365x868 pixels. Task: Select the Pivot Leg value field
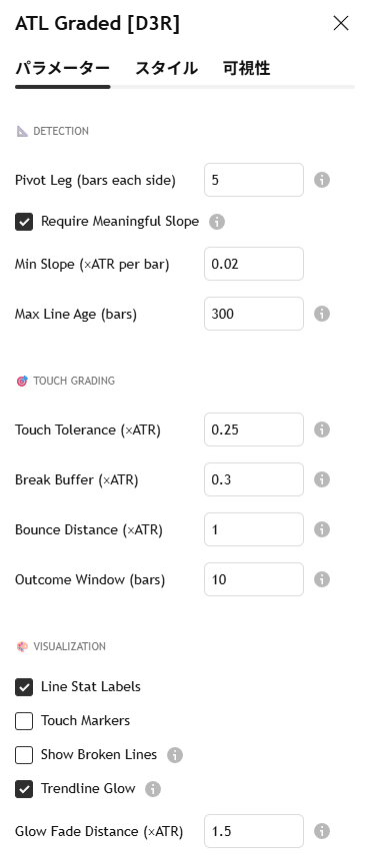pos(254,180)
